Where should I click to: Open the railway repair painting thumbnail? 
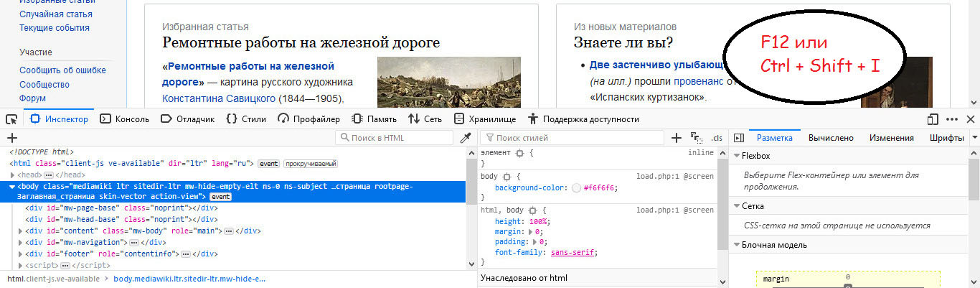click(449, 83)
